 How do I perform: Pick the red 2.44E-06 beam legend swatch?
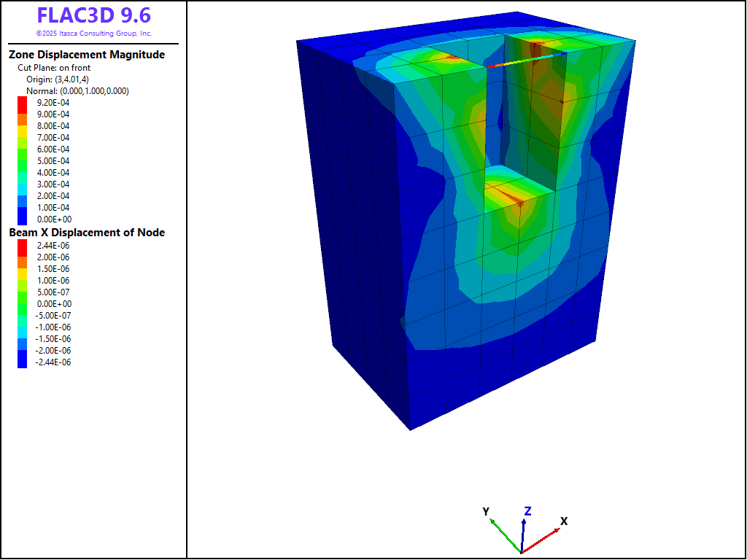point(22,246)
